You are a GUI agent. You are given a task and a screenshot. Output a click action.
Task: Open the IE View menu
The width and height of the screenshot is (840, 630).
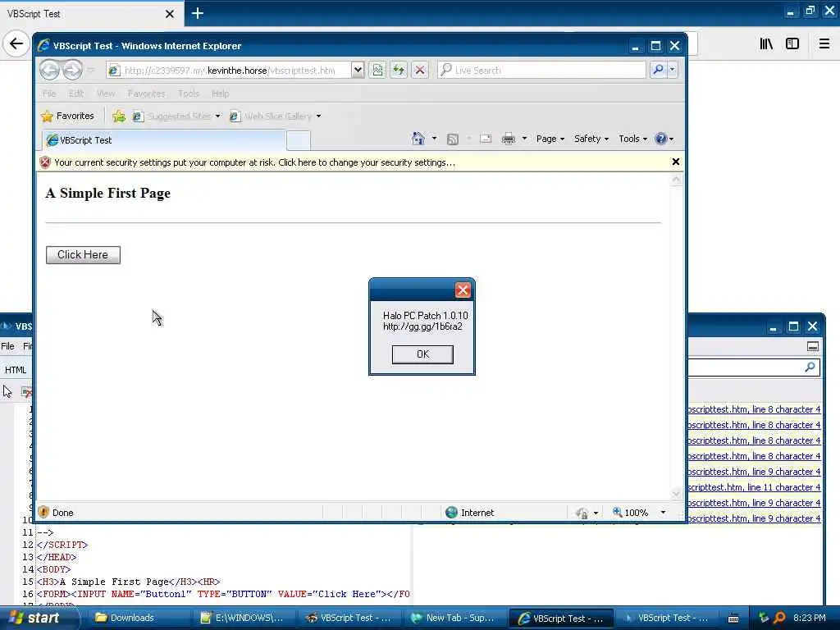[106, 94]
